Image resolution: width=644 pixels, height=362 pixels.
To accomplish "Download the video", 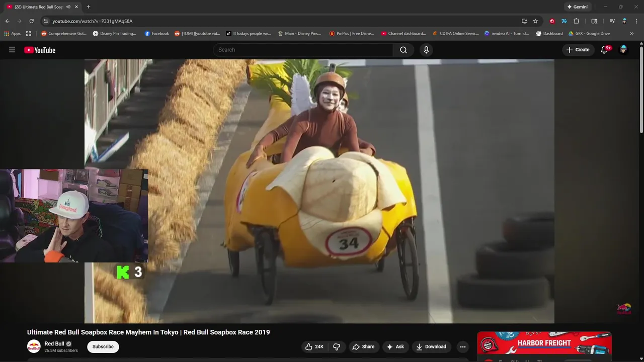I will click(x=431, y=346).
